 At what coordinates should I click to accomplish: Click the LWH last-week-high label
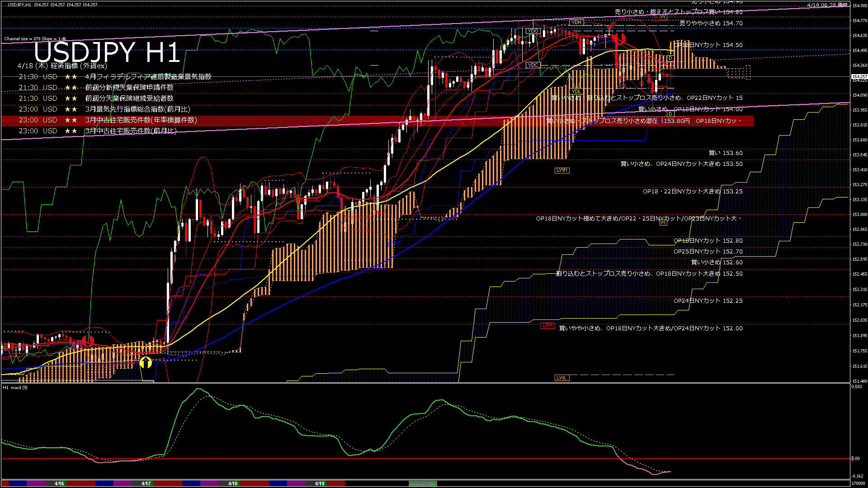(561, 170)
